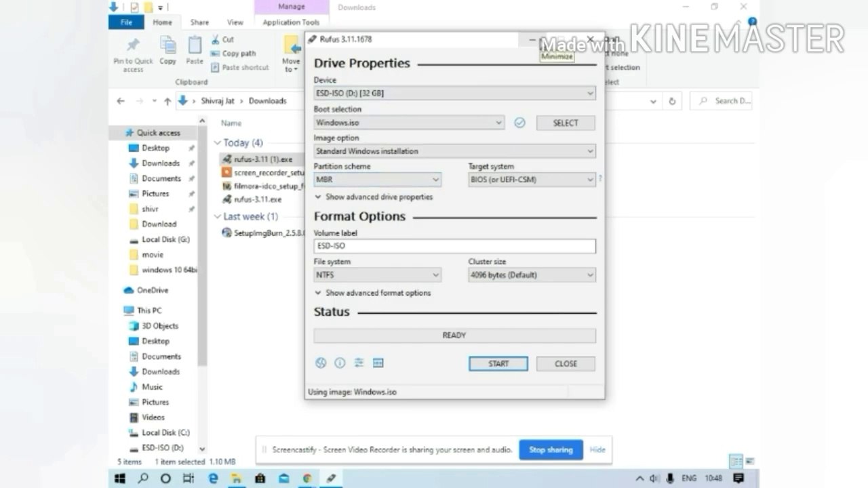Refresh the Downloads folder view
Screen dimensions: 868x488
point(672,101)
